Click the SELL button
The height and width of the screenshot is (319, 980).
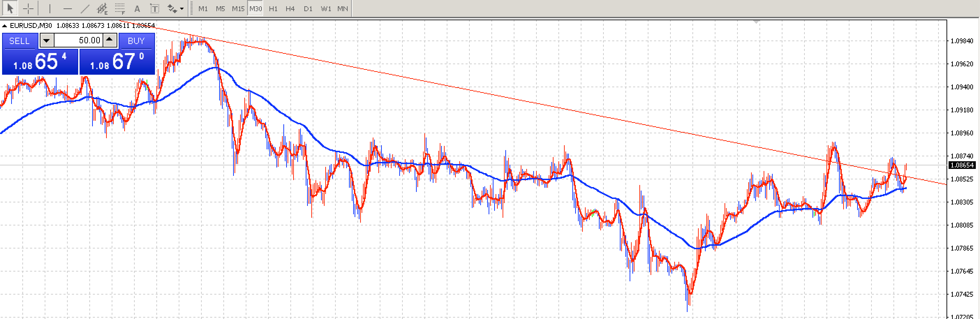click(20, 41)
